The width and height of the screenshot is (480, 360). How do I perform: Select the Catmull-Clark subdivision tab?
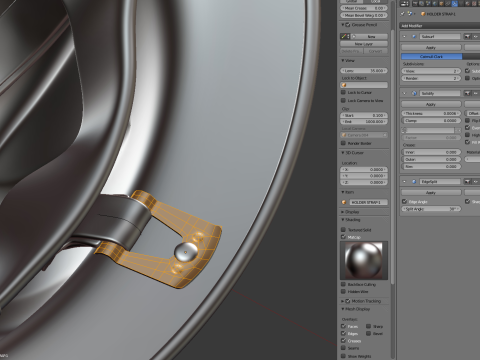click(431, 56)
